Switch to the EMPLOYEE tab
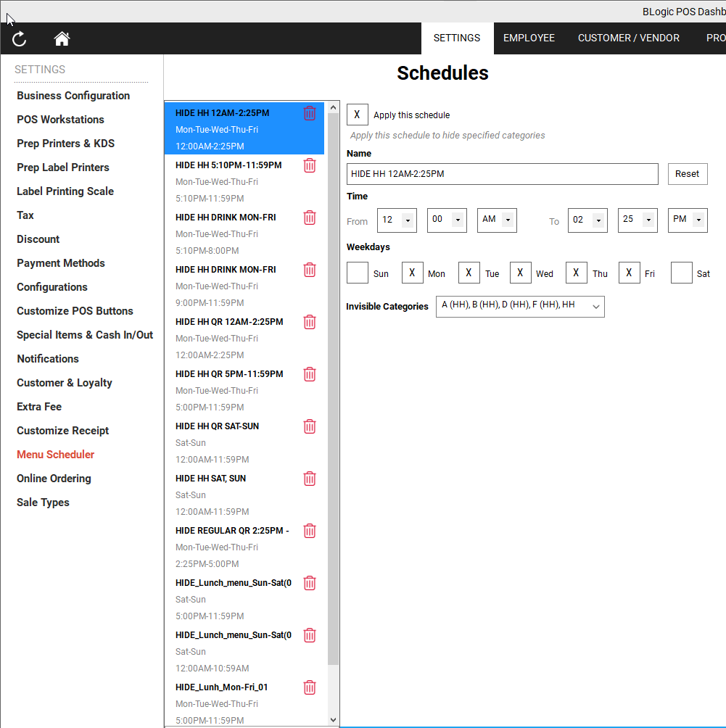Screen dimensions: 726x728 tap(529, 38)
